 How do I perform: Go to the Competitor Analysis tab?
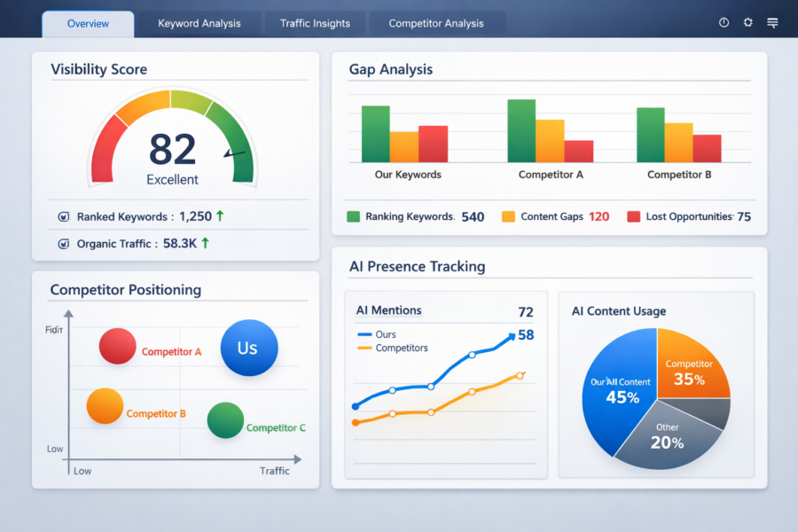point(436,23)
